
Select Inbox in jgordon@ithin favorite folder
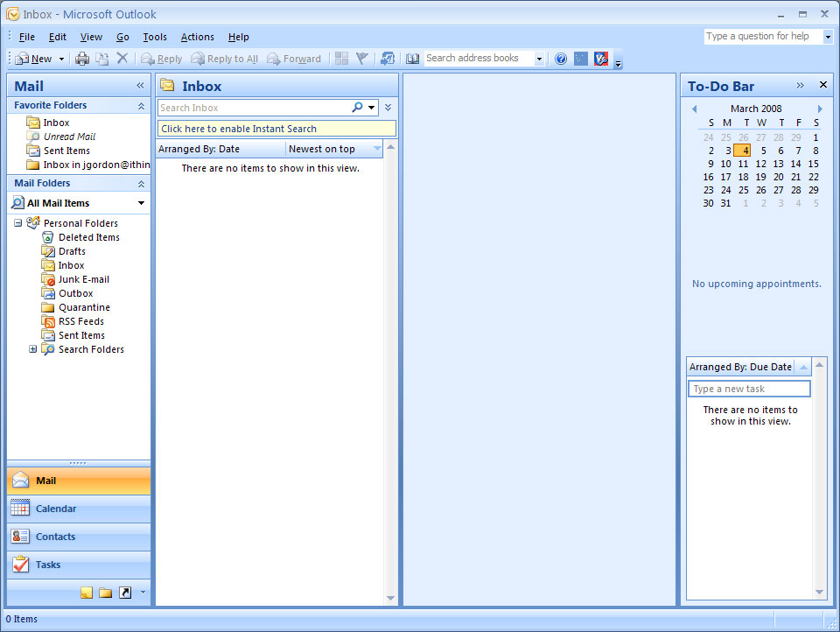pyautogui.click(x=96, y=165)
